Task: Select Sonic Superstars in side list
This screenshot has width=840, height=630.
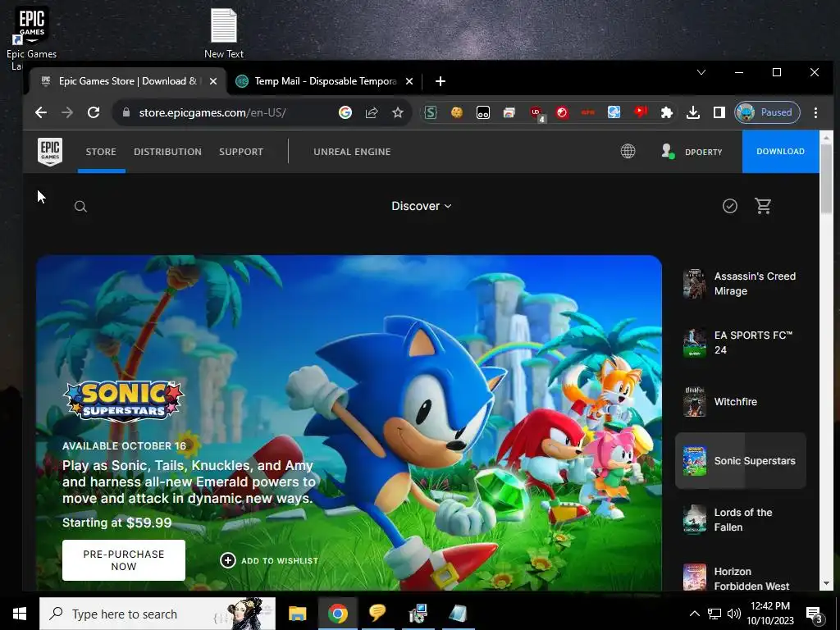Action: (x=741, y=461)
